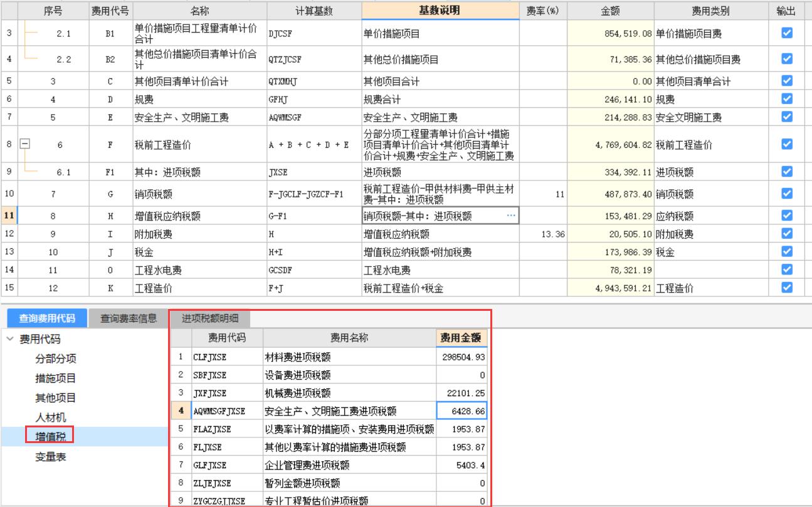Select 分部分项 in the cost code tree
Viewport: 812px width, 507px height.
56,359
